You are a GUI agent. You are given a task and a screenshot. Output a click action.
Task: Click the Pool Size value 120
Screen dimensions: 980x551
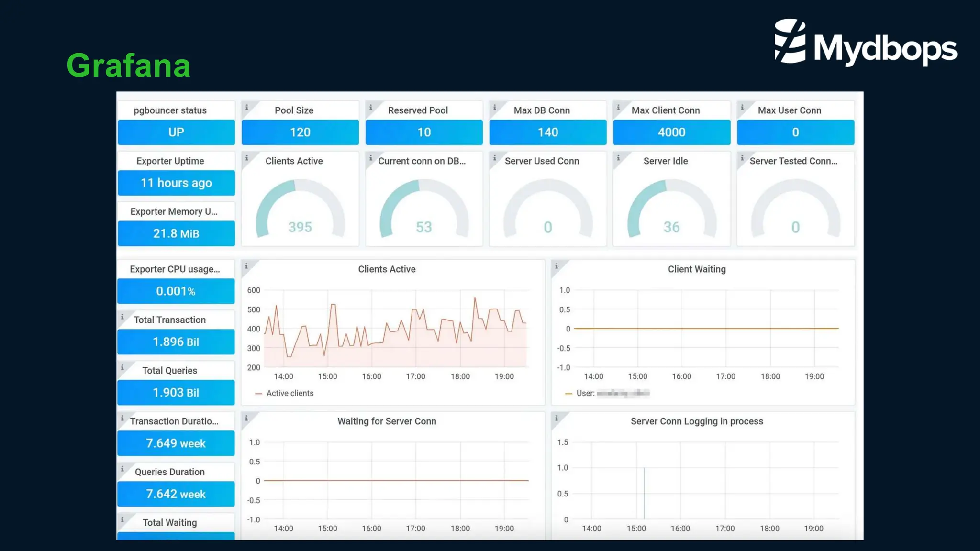(300, 132)
